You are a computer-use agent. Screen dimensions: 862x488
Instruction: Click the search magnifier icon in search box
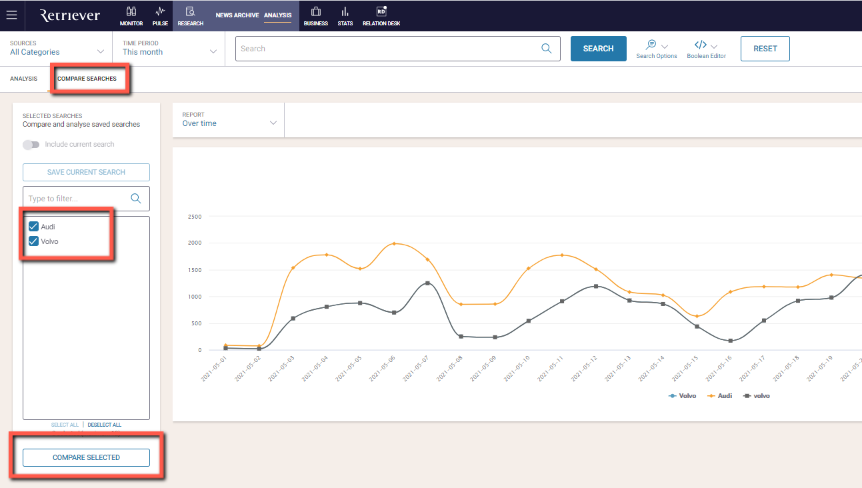[x=546, y=48]
